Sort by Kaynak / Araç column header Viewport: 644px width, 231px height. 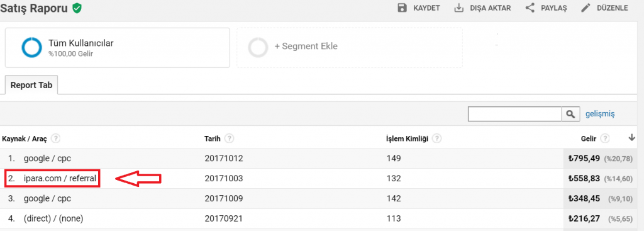(x=25, y=138)
